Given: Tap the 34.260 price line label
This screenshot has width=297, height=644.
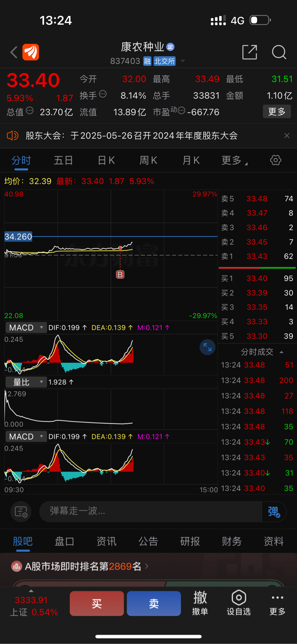Looking at the screenshot, I should pyautogui.click(x=18, y=237).
